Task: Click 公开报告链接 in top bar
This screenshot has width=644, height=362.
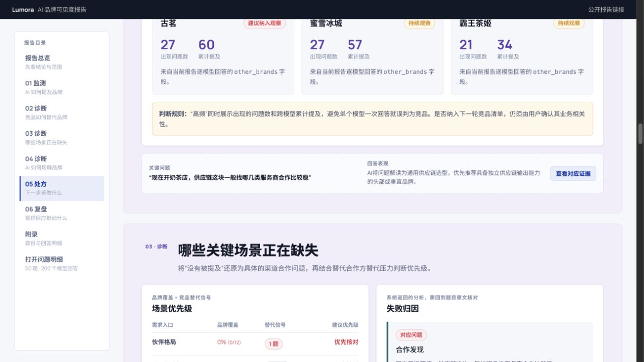Action: [x=606, y=10]
